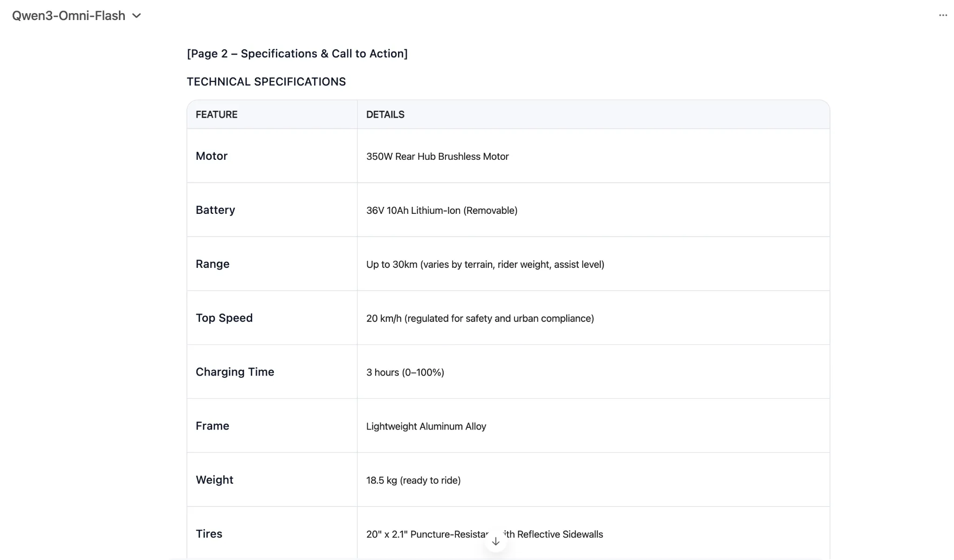This screenshot has height=560, width=954.
Task: Click the Motor row label
Action: pos(212,156)
